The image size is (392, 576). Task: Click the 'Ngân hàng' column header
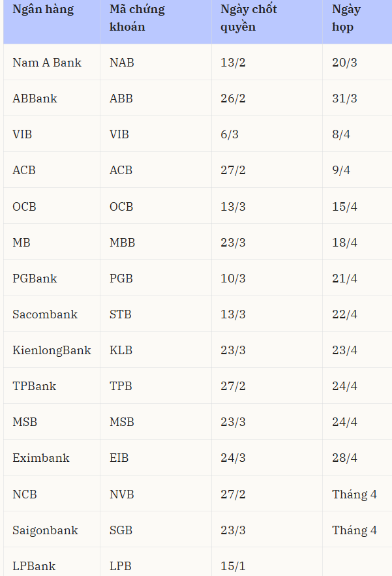(43, 10)
